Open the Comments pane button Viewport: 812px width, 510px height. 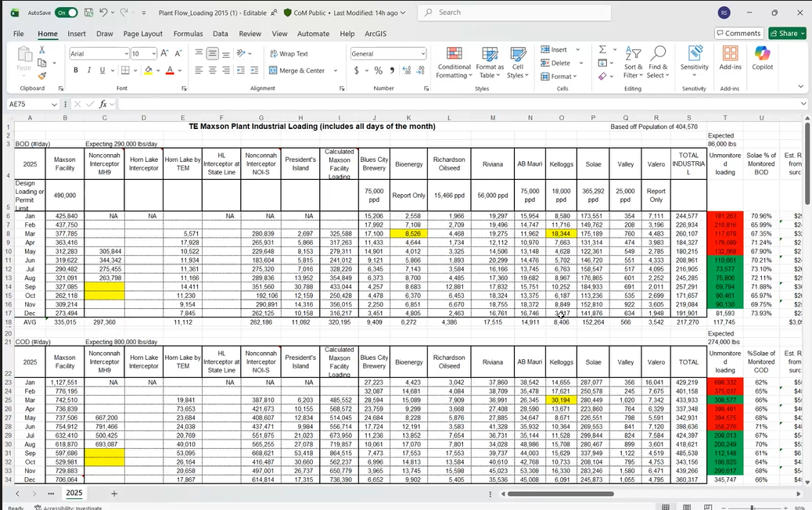coord(738,34)
